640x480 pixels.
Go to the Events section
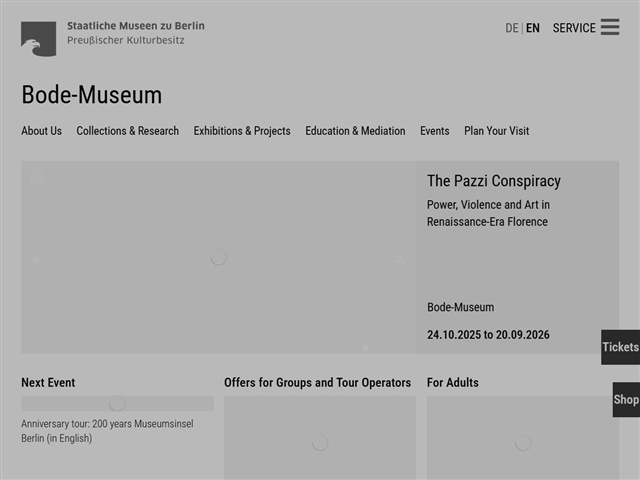point(434,131)
